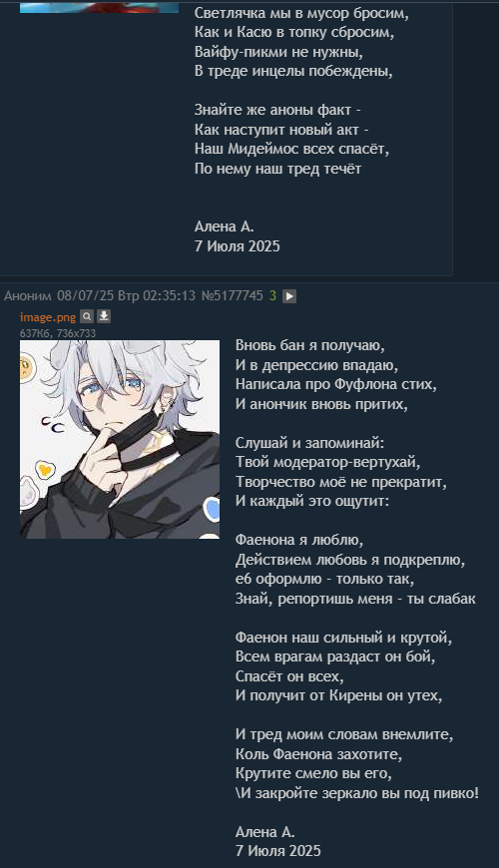Image resolution: width=499 pixels, height=868 pixels.
Task: Click the Аноним poster name
Action: click(x=28, y=295)
